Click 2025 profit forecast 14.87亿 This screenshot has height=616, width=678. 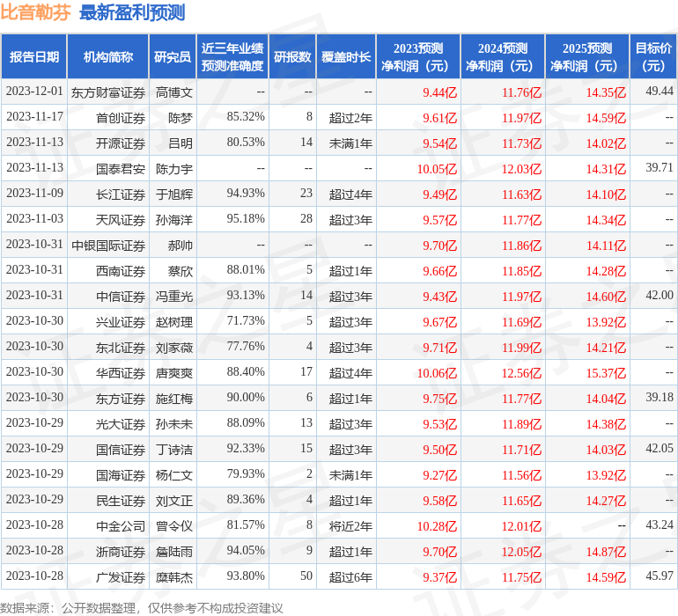[x=606, y=552]
